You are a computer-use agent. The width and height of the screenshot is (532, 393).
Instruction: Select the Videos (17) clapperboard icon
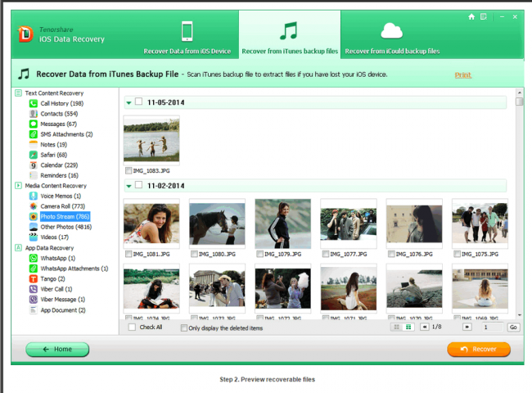pos(34,237)
